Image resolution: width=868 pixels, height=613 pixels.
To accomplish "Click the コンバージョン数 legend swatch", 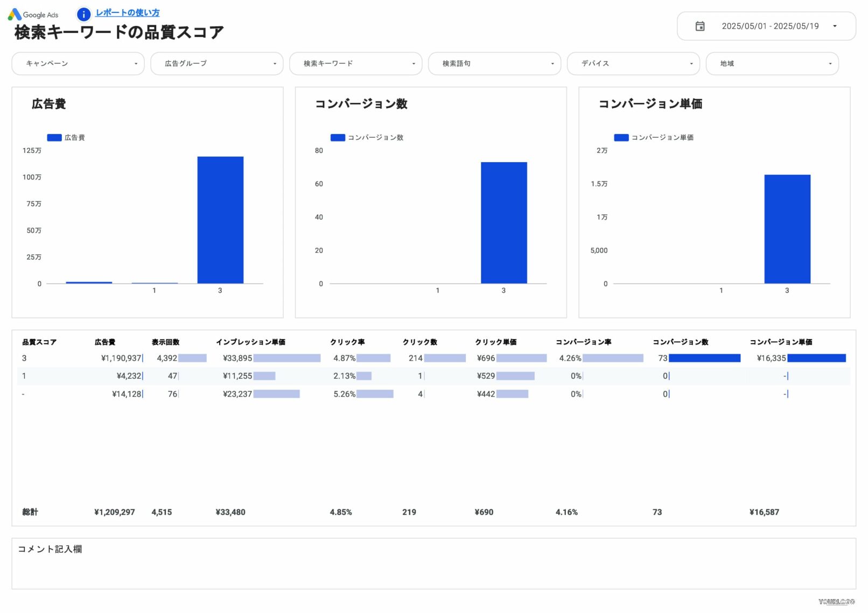I will (337, 137).
